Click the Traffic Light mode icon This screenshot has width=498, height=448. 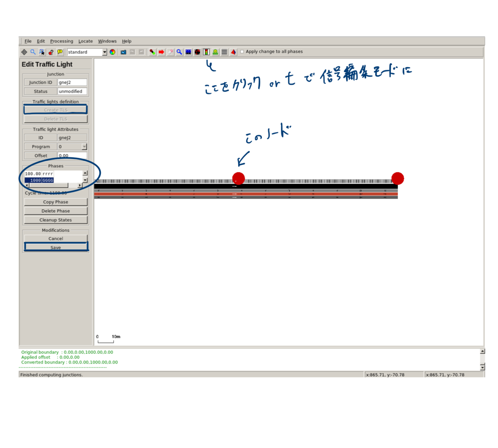206,52
